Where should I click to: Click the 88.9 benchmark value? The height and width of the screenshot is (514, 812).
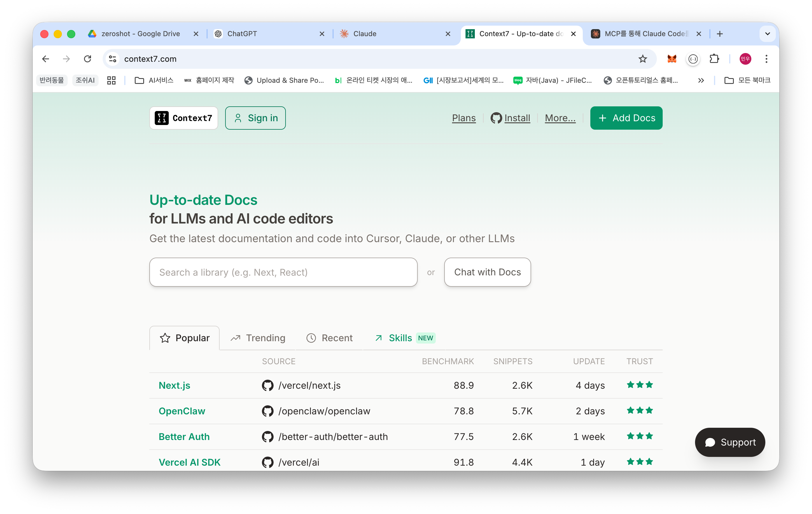point(464,385)
